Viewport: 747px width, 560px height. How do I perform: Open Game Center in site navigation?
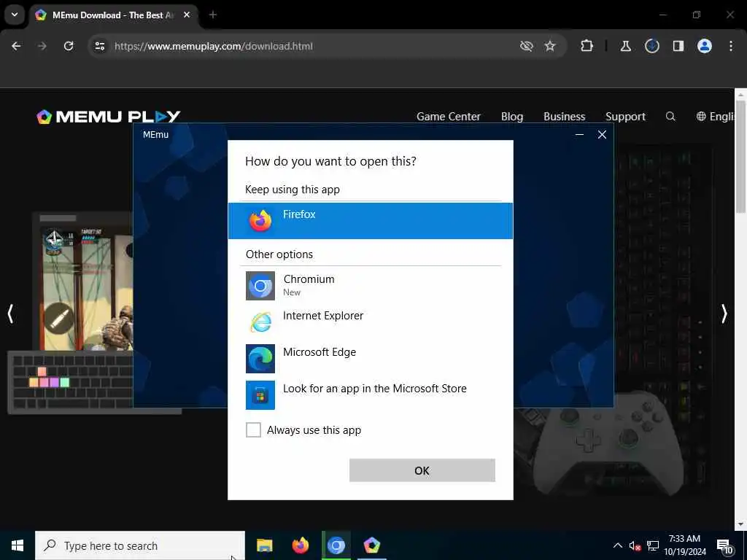(x=449, y=117)
